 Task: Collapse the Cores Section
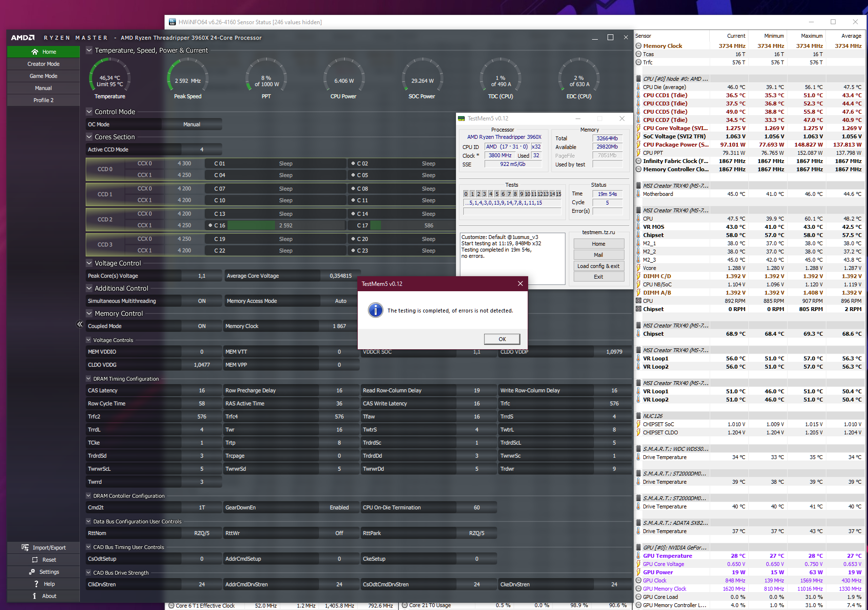pyautogui.click(x=89, y=136)
